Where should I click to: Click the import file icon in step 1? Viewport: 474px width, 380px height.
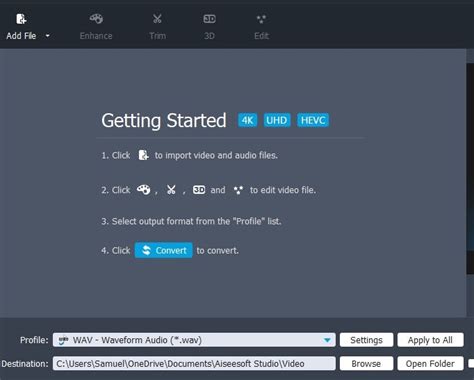[x=143, y=155]
